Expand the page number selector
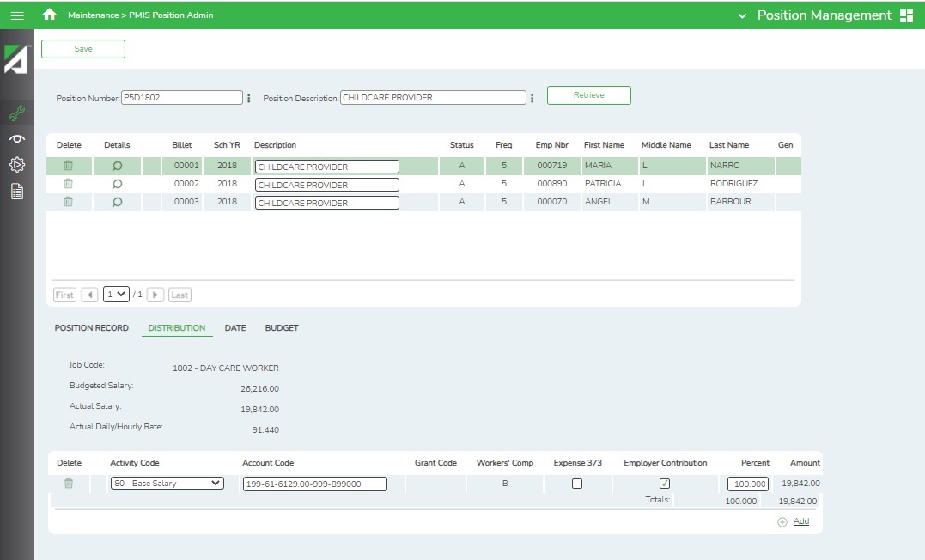 [x=116, y=294]
